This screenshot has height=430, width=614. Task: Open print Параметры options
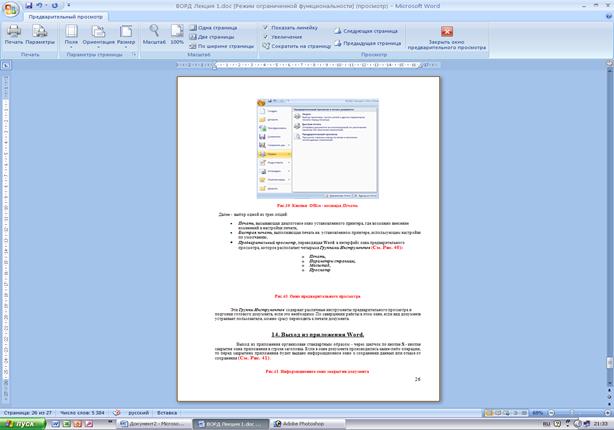click(x=40, y=34)
